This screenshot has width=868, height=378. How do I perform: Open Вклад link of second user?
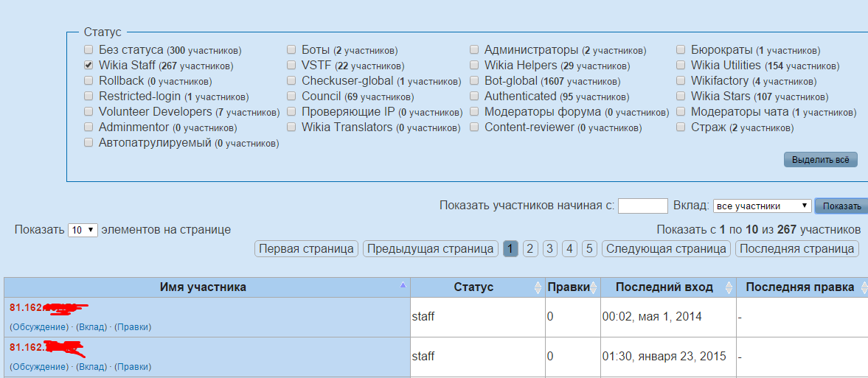click(91, 366)
